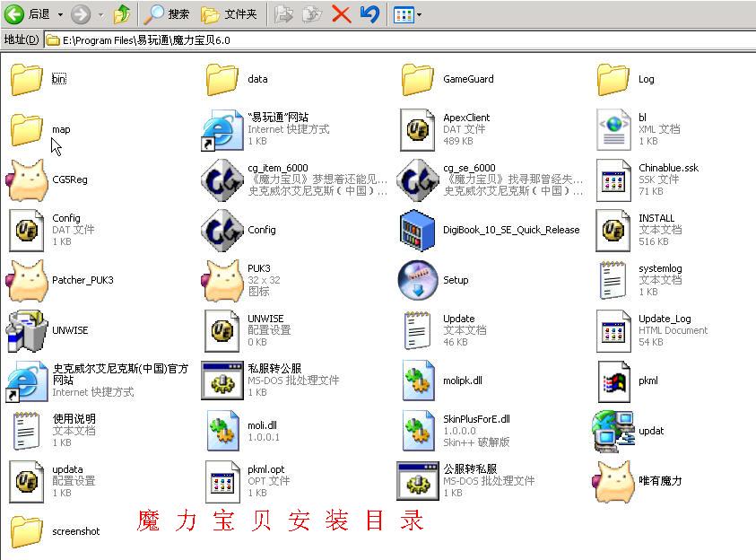Image resolution: width=756 pixels, height=560 pixels.
Task: Select the CG5Reg application icon
Action: tap(47, 179)
